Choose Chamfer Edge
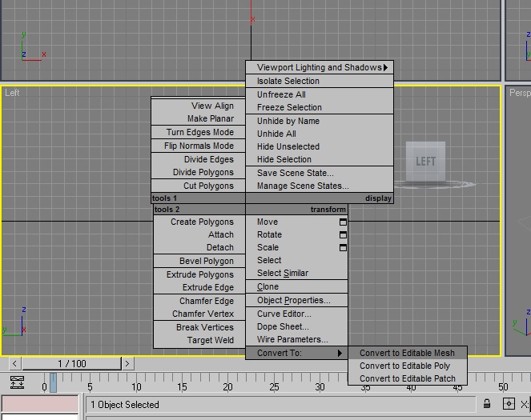The image size is (531, 420). click(199, 301)
